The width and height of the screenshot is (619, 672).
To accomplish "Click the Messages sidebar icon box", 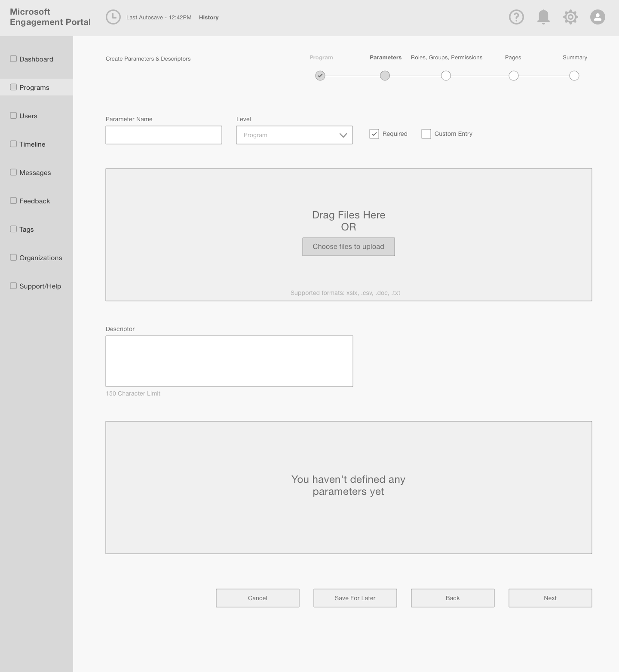I will click(13, 172).
